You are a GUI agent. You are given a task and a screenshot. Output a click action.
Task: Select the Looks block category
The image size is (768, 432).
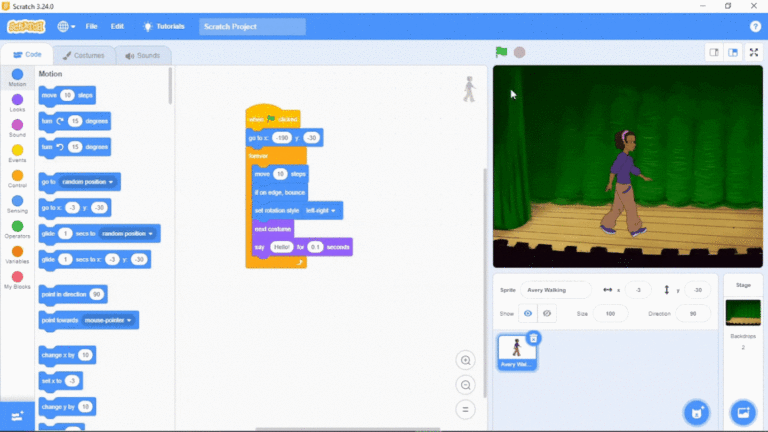tap(17, 103)
